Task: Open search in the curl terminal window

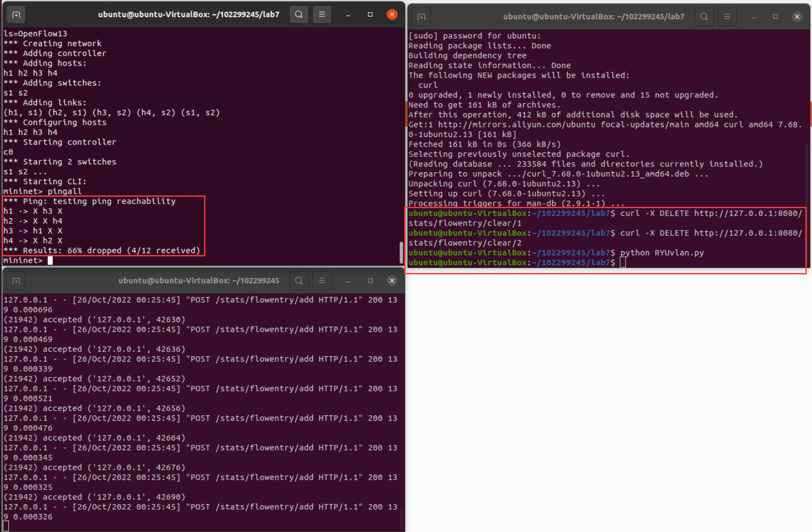Action: click(x=704, y=17)
